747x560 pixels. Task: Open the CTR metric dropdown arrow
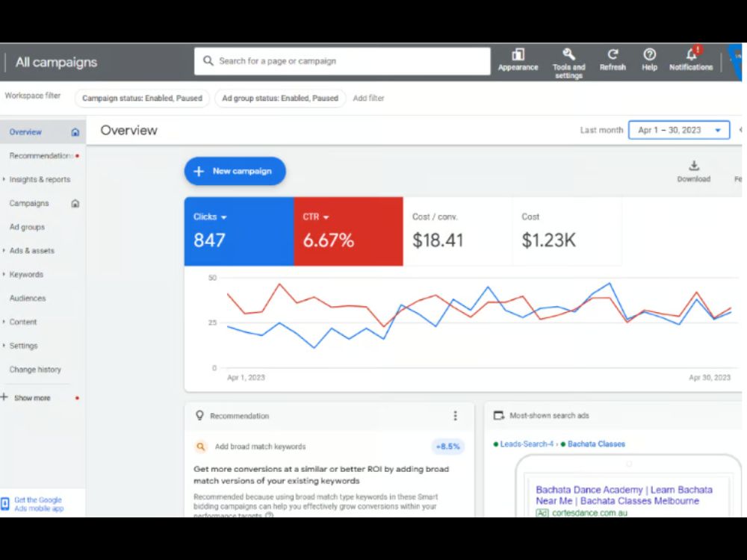326,217
